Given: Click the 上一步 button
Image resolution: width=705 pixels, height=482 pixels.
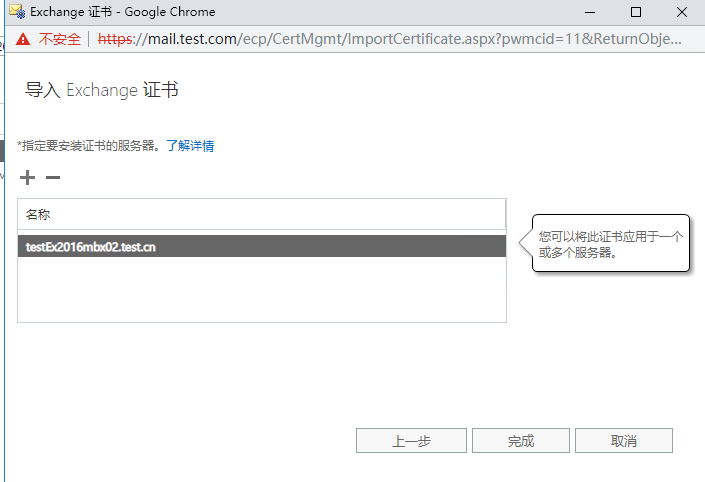Looking at the screenshot, I should click(411, 441).
